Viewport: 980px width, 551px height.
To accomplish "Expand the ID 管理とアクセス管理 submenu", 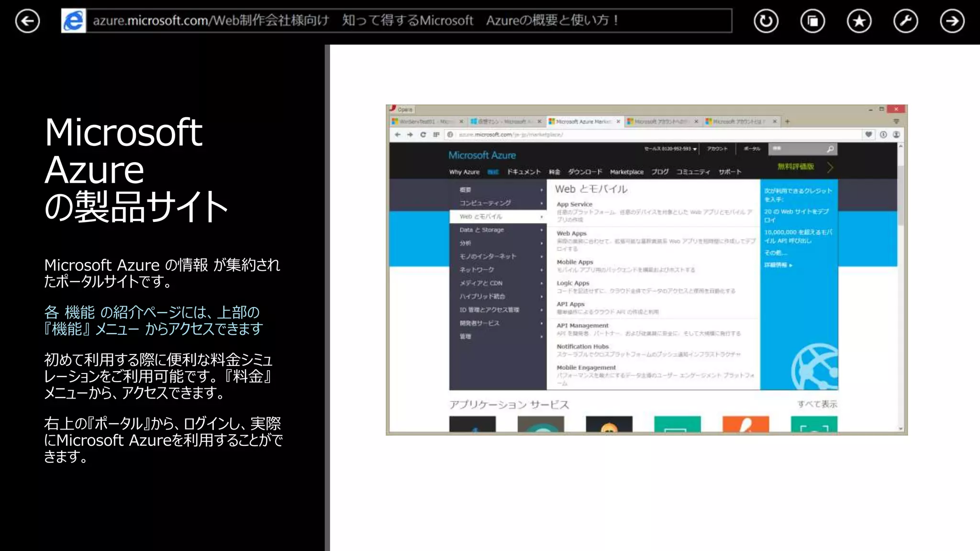I will pos(498,310).
